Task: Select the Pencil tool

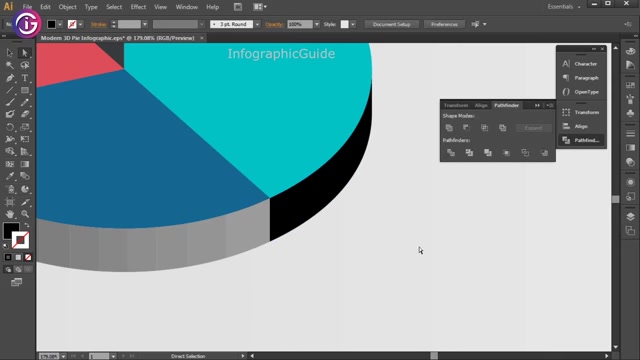Action: click(24, 102)
